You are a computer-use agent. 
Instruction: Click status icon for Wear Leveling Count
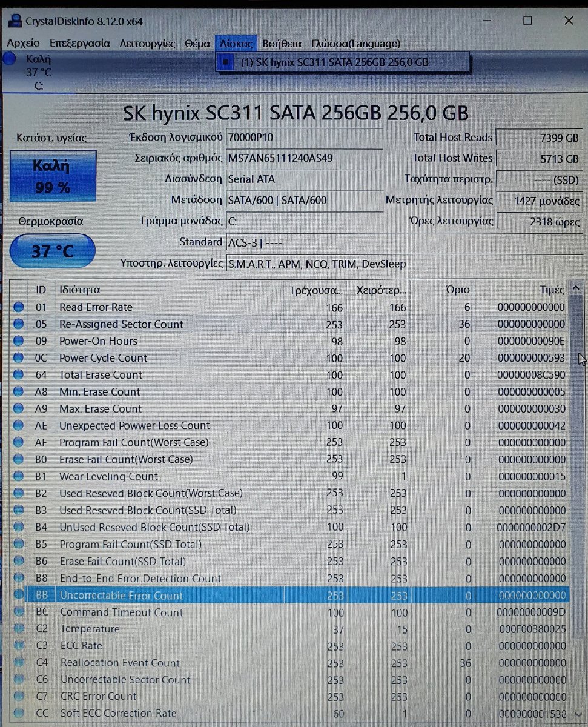pyautogui.click(x=19, y=477)
